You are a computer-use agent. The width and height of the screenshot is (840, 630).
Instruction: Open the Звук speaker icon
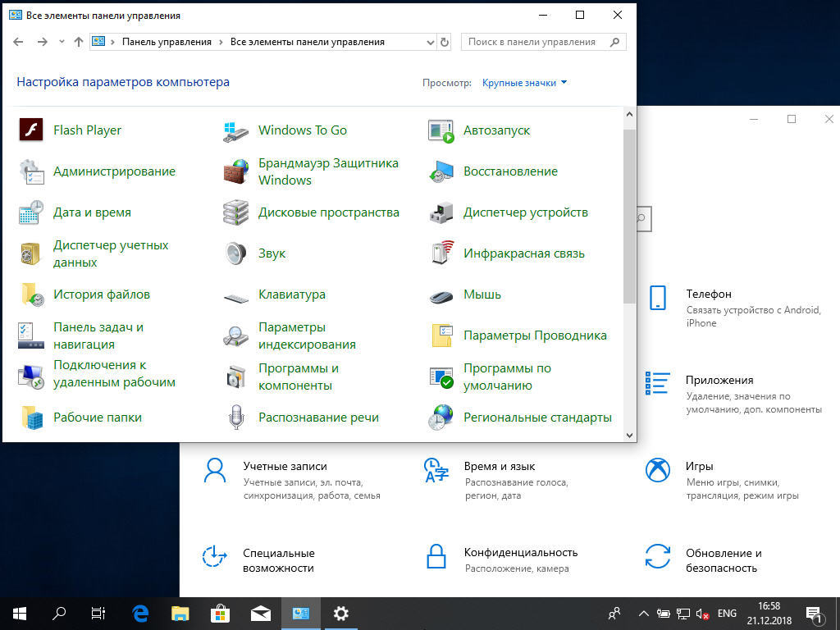pos(236,253)
